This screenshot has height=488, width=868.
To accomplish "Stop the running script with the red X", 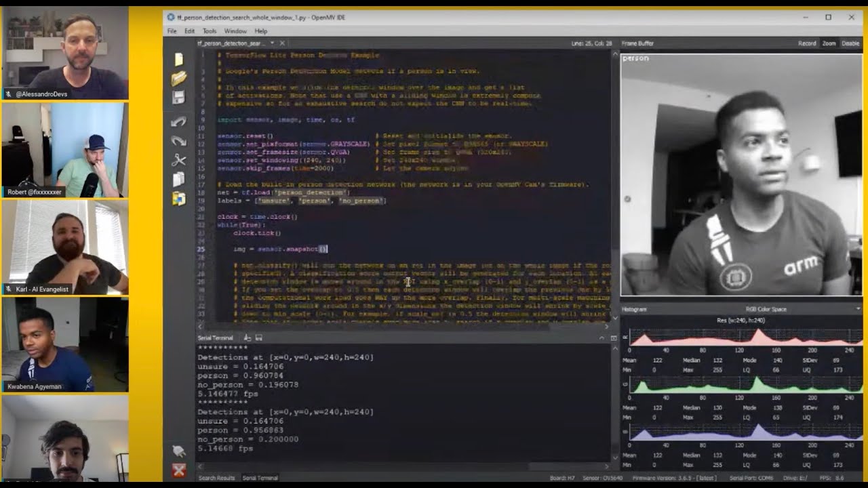I will point(179,470).
